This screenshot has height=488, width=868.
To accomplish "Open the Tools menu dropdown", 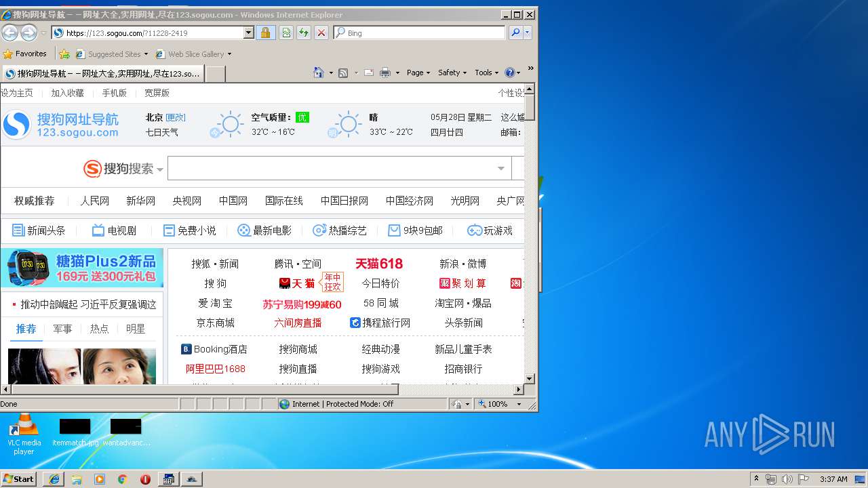I will [x=487, y=73].
